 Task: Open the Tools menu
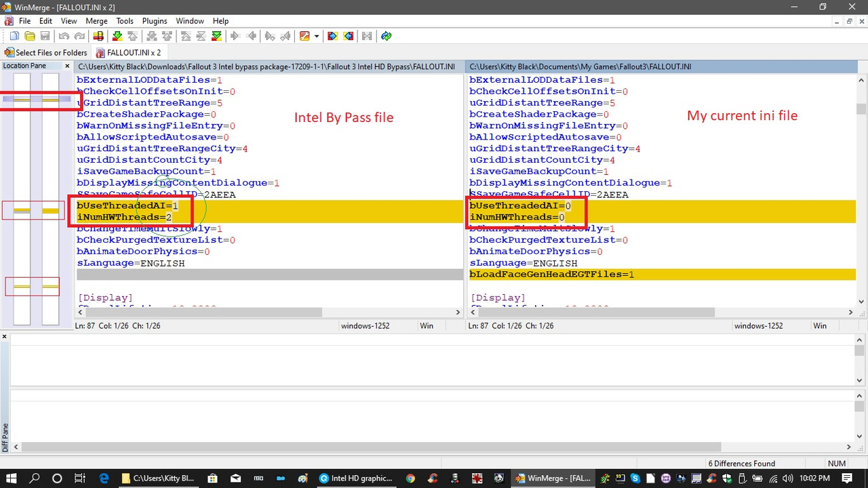(x=125, y=21)
